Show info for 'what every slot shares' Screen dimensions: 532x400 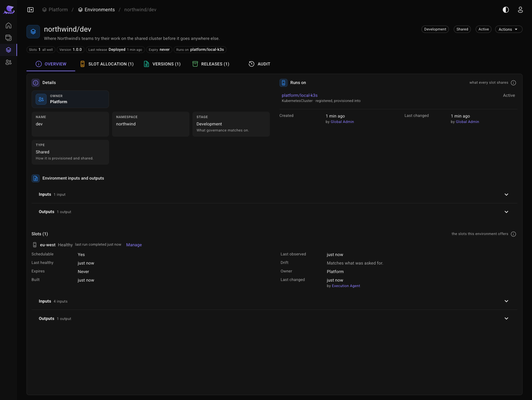[513, 83]
